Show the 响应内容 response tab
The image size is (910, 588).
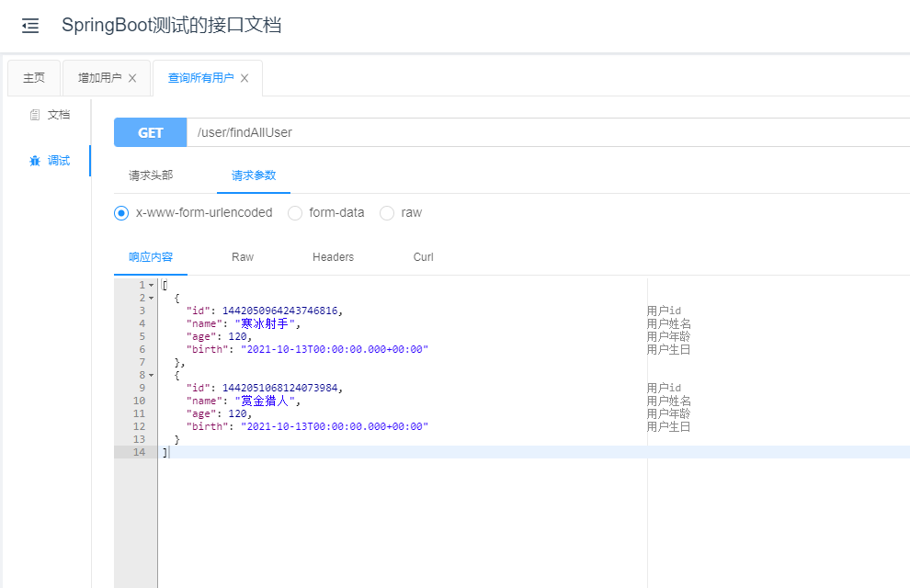coord(151,257)
